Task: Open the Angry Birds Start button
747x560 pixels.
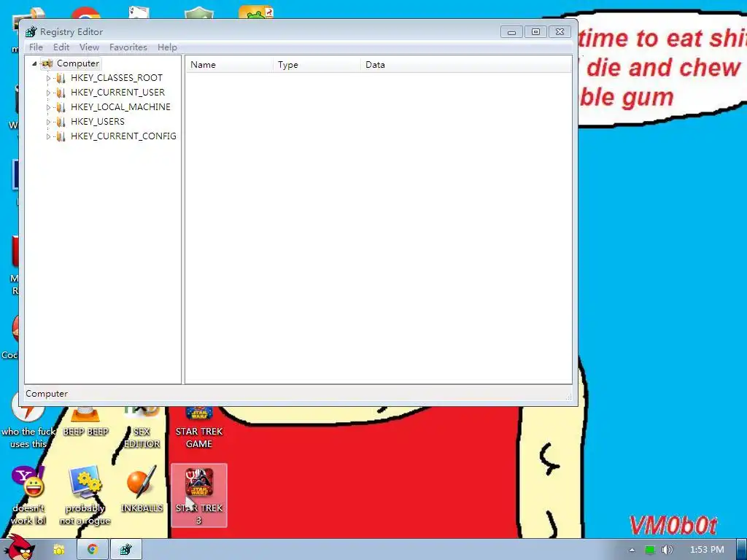Action: pos(20,548)
